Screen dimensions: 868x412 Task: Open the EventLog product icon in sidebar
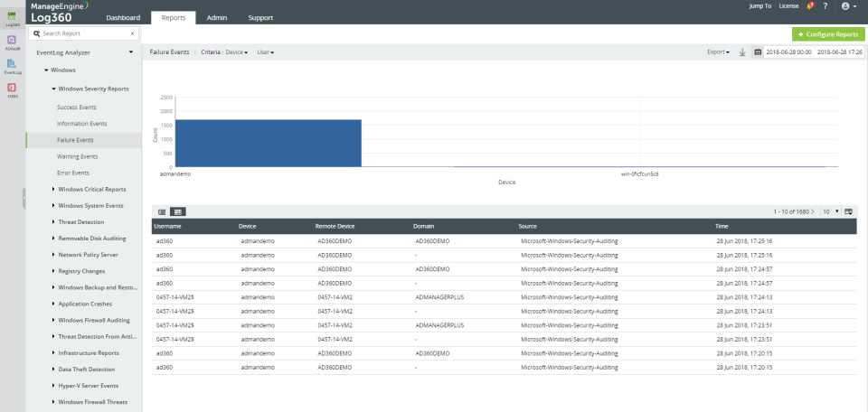click(12, 65)
